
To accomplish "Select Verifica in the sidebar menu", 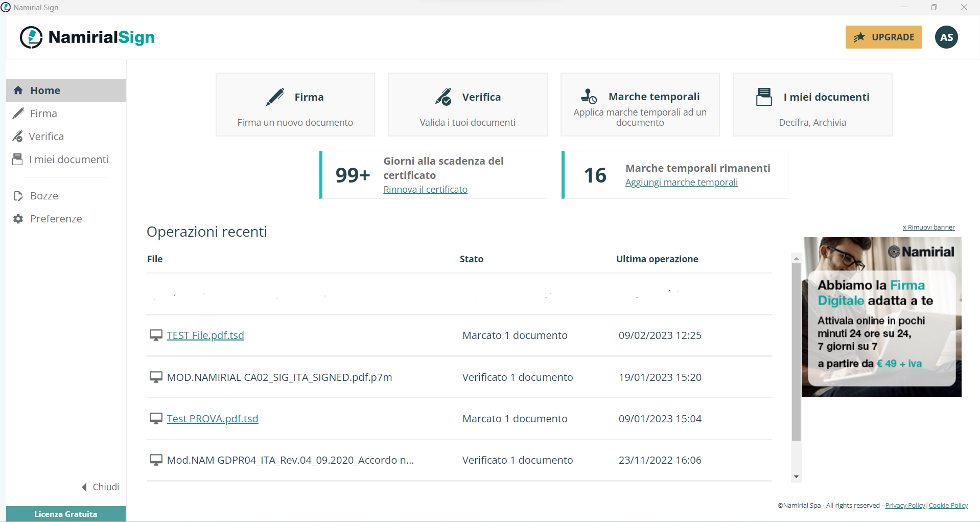I will coord(46,137).
